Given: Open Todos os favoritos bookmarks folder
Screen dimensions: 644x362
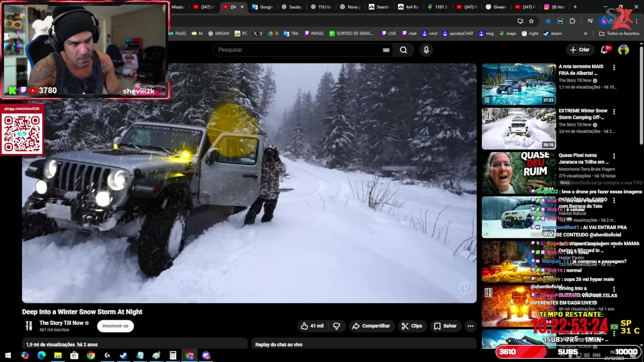Looking at the screenshot, I should tap(619, 34).
